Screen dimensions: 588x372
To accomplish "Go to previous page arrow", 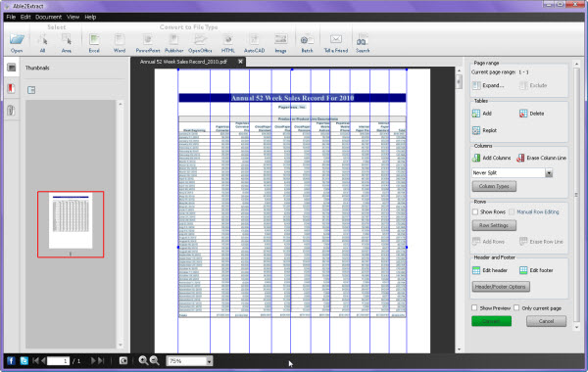I will [43, 361].
